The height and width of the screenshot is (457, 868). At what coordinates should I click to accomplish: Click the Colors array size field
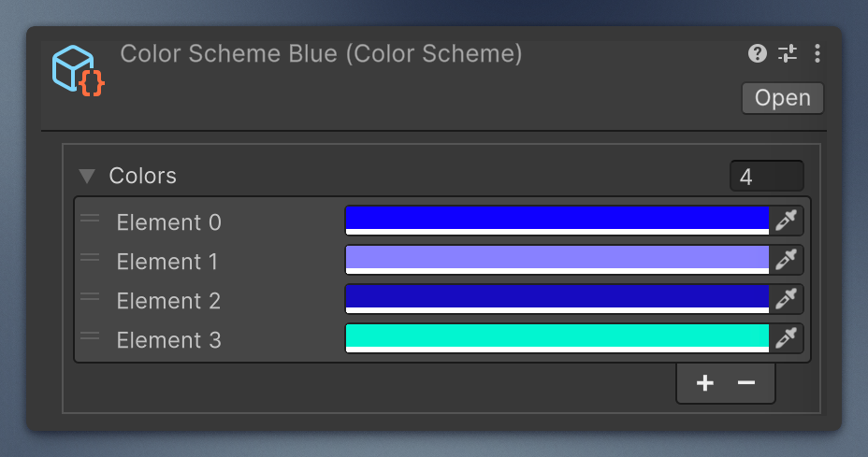[767, 176]
